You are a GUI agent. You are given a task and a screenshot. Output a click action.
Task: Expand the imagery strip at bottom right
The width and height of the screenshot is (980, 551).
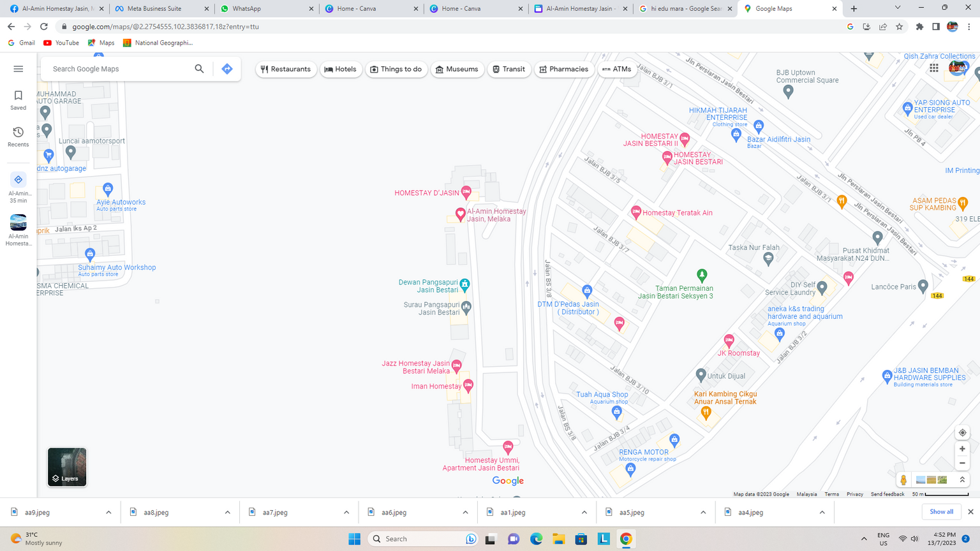962,480
